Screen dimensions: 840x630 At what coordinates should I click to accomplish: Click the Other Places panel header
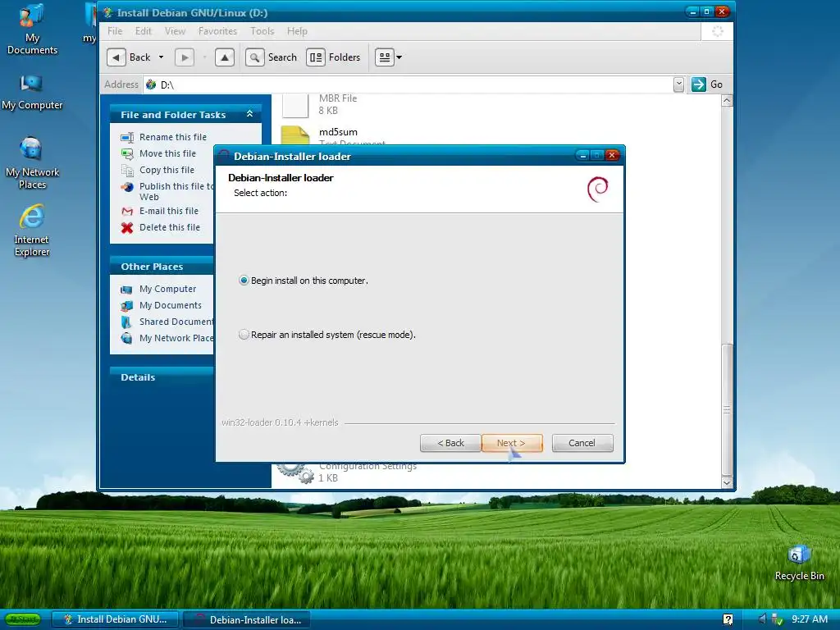pyautogui.click(x=162, y=267)
